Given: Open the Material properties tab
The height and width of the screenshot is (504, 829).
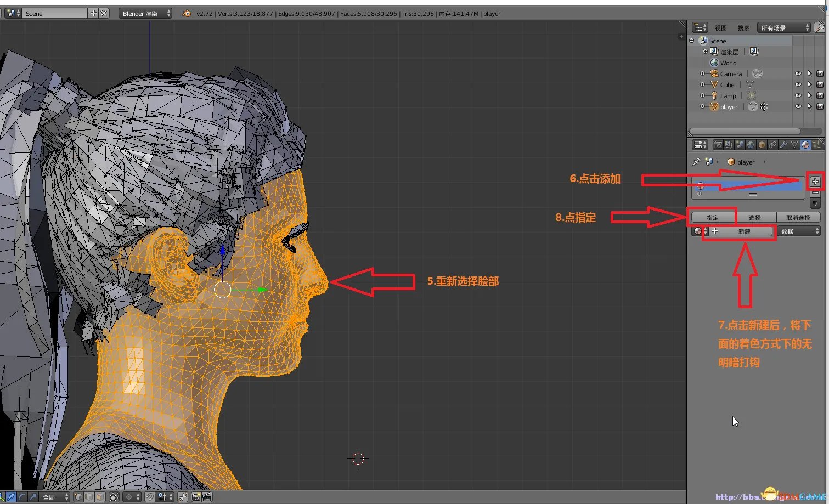Looking at the screenshot, I should (805, 145).
